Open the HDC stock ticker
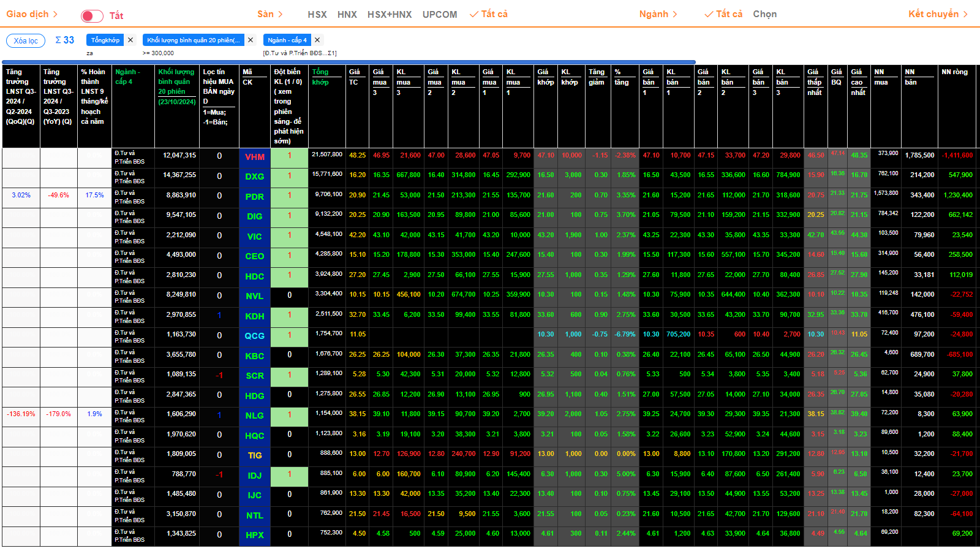980x551 pixels. click(x=255, y=276)
